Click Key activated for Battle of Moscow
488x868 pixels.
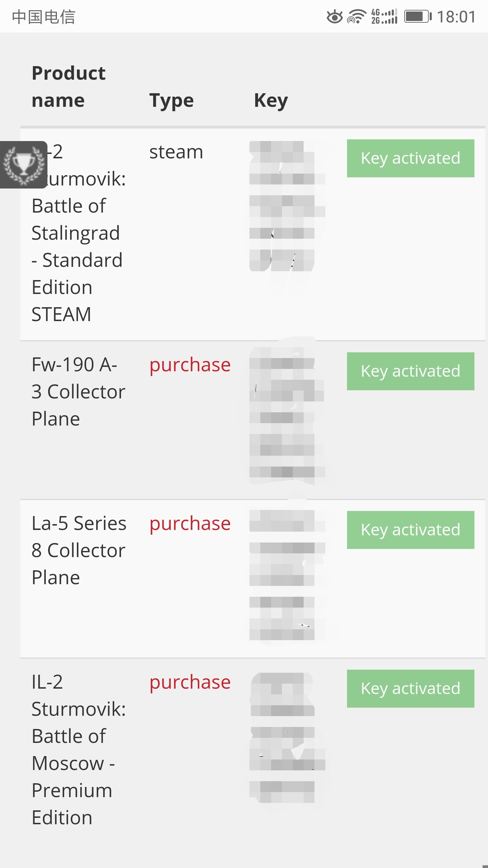(410, 689)
